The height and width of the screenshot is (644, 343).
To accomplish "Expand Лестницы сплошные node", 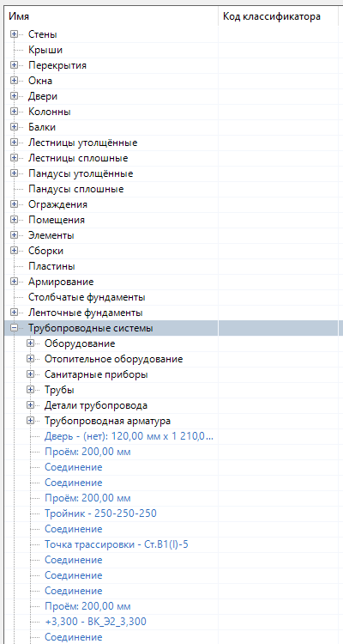I will (x=15, y=158).
